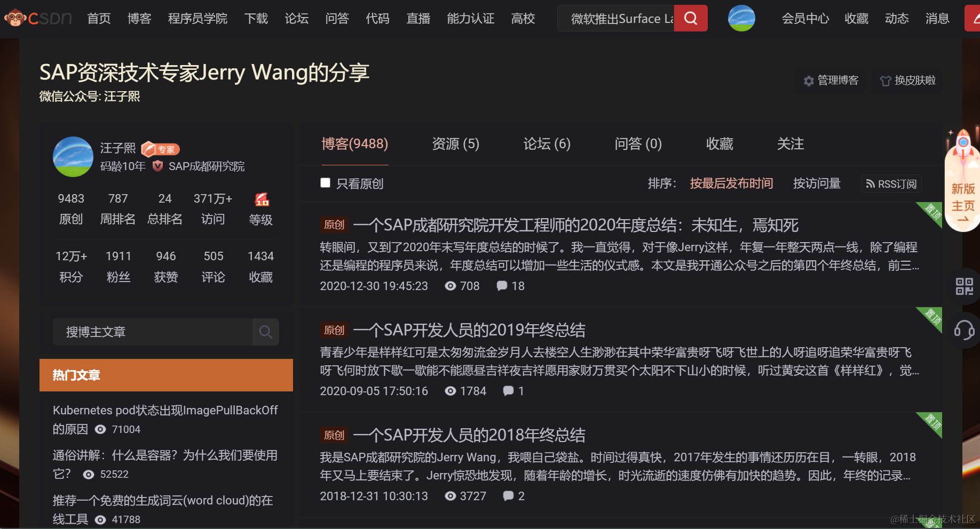
Task: Open 消息 in the top bar
Action: [x=937, y=19]
